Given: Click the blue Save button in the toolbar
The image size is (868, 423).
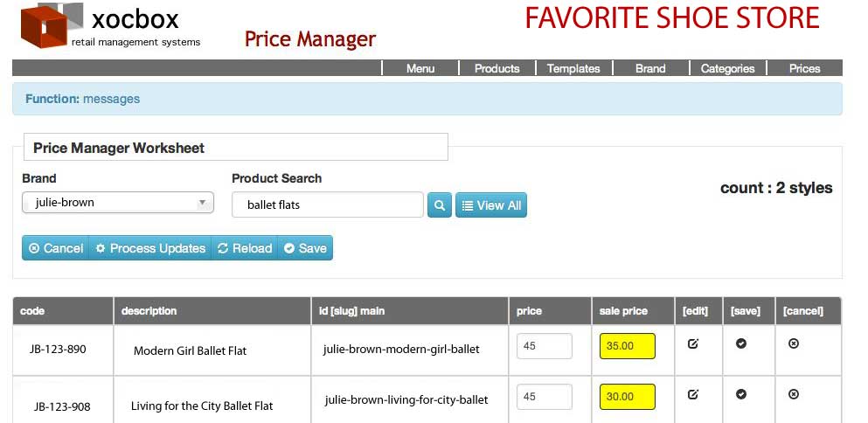Looking at the screenshot, I should pos(305,248).
